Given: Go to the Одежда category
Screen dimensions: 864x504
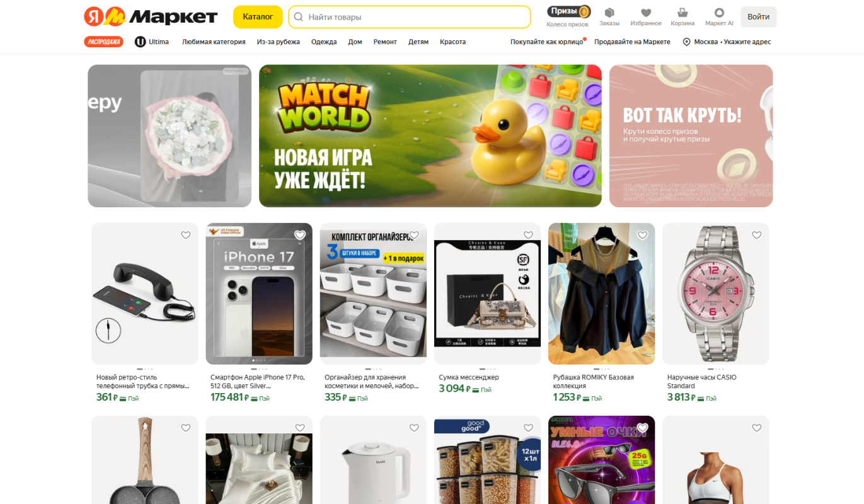Looking at the screenshot, I should [x=324, y=42].
